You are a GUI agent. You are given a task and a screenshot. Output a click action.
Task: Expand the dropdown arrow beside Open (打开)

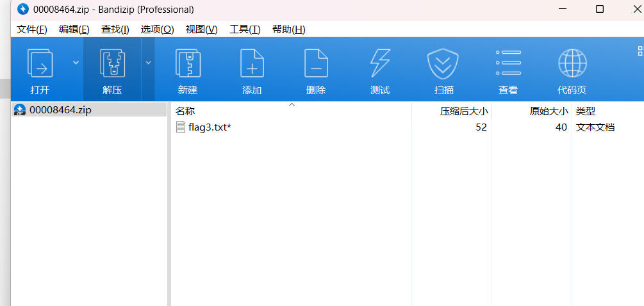tap(76, 63)
